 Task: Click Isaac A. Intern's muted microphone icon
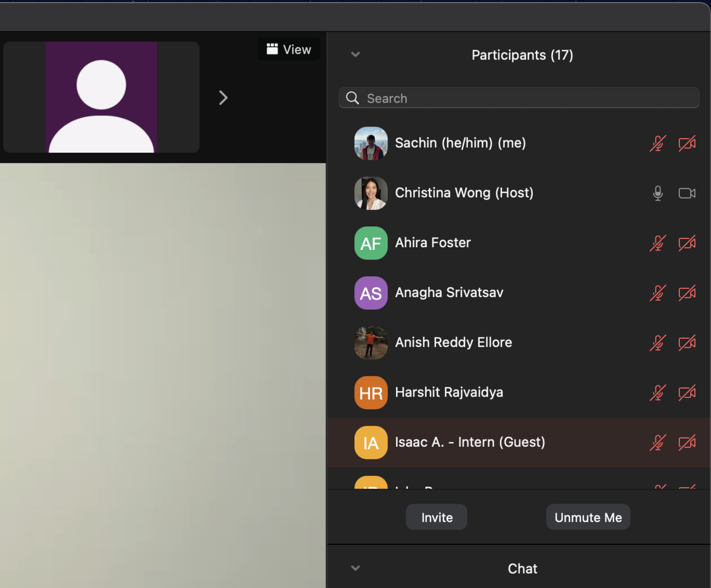658,443
